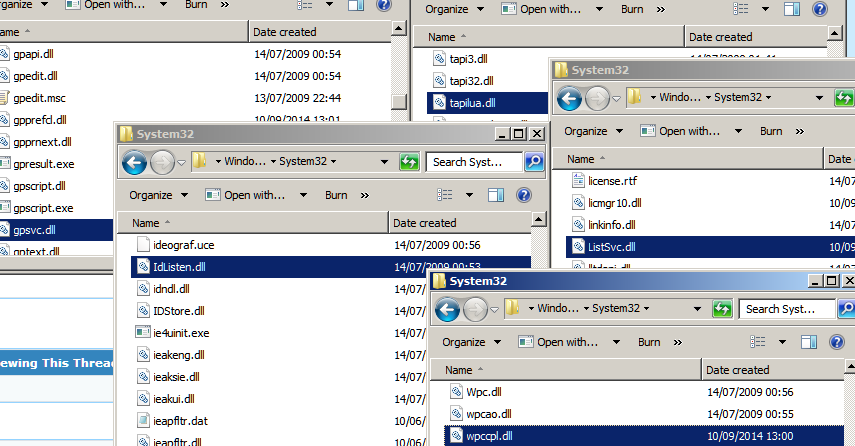The height and width of the screenshot is (446, 855).
Task: Select licmgr10.dll in file list
Action: [x=615, y=203]
